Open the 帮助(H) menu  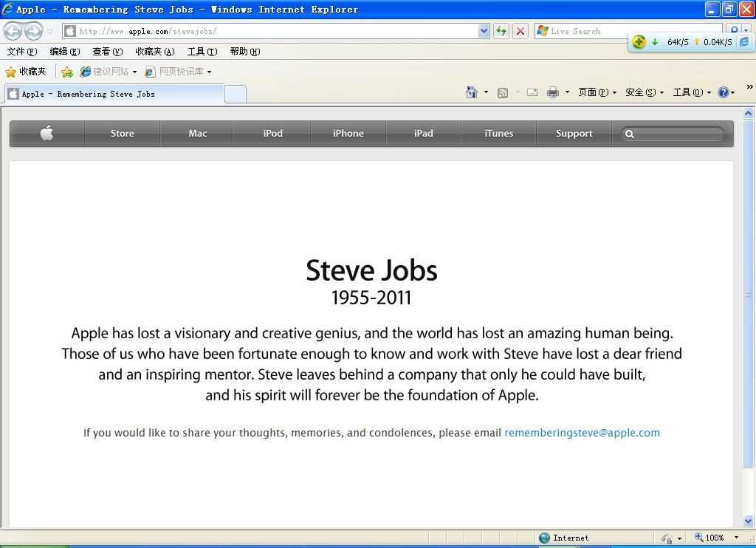coord(245,51)
